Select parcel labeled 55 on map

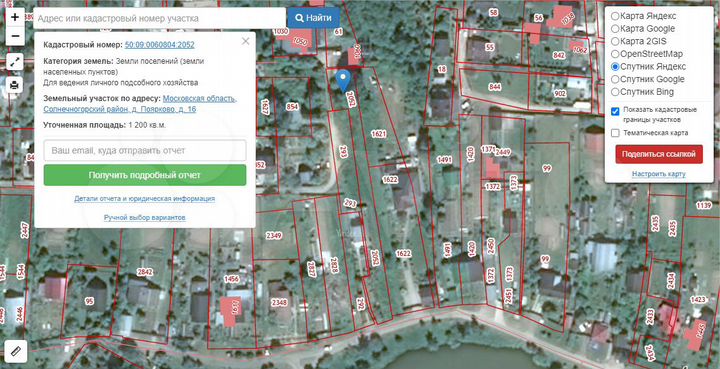[490, 47]
